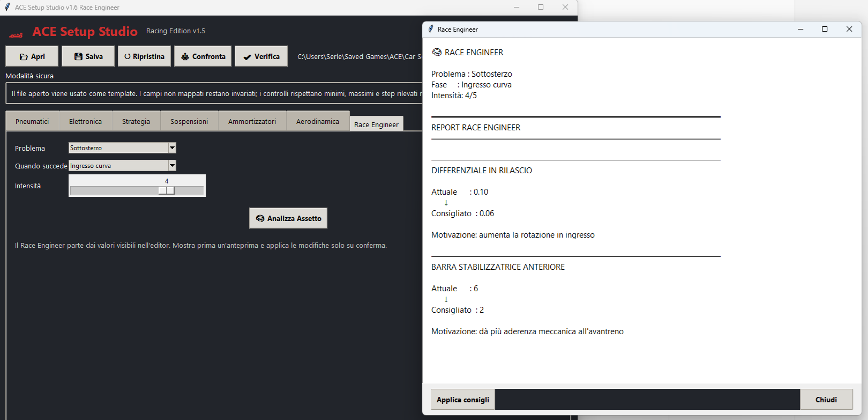The image size is (868, 420).
Task: Restore values with the Ripristina button
Action: tap(145, 56)
